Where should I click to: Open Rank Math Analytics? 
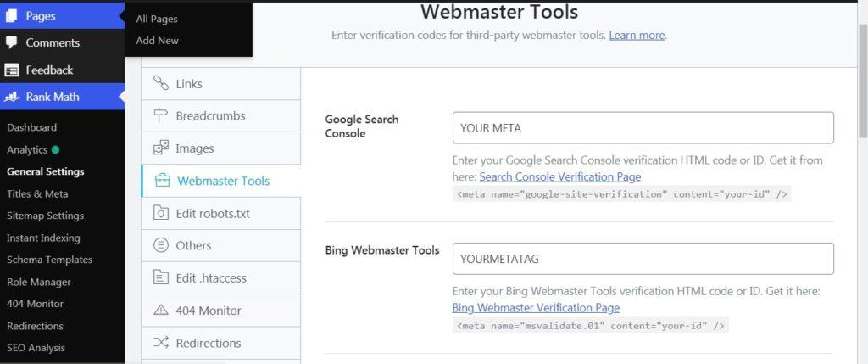pos(27,149)
